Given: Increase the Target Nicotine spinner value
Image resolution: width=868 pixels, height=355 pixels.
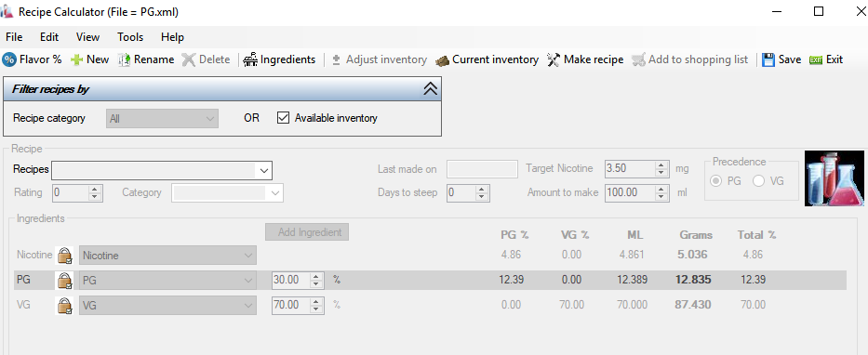Looking at the screenshot, I should (x=661, y=164).
